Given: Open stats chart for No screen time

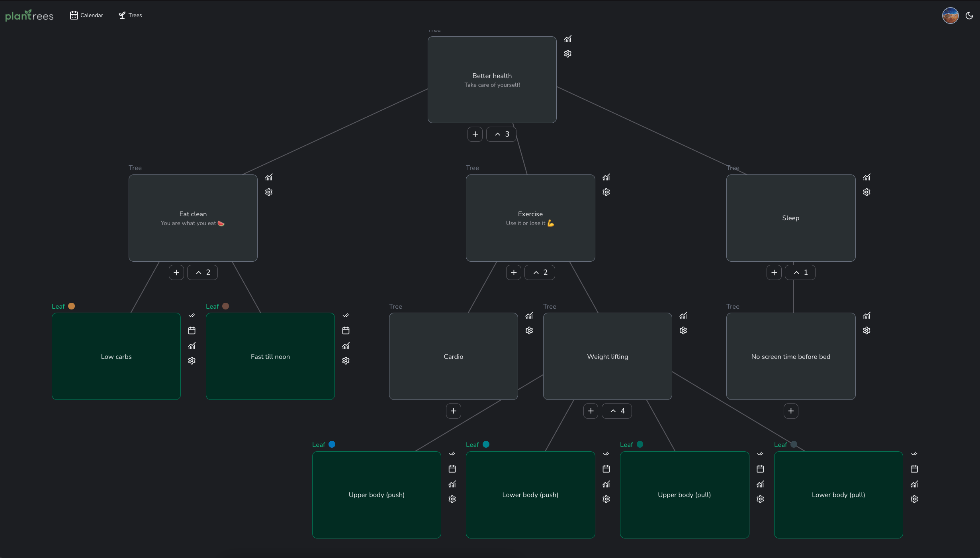Looking at the screenshot, I should (867, 315).
